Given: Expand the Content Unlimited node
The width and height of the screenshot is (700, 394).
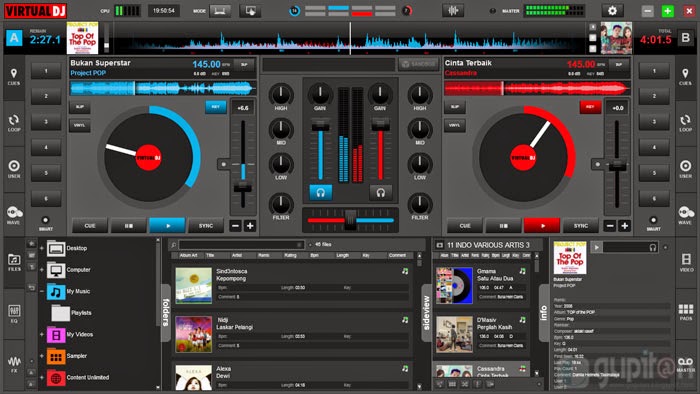Looking at the screenshot, I should (x=42, y=377).
